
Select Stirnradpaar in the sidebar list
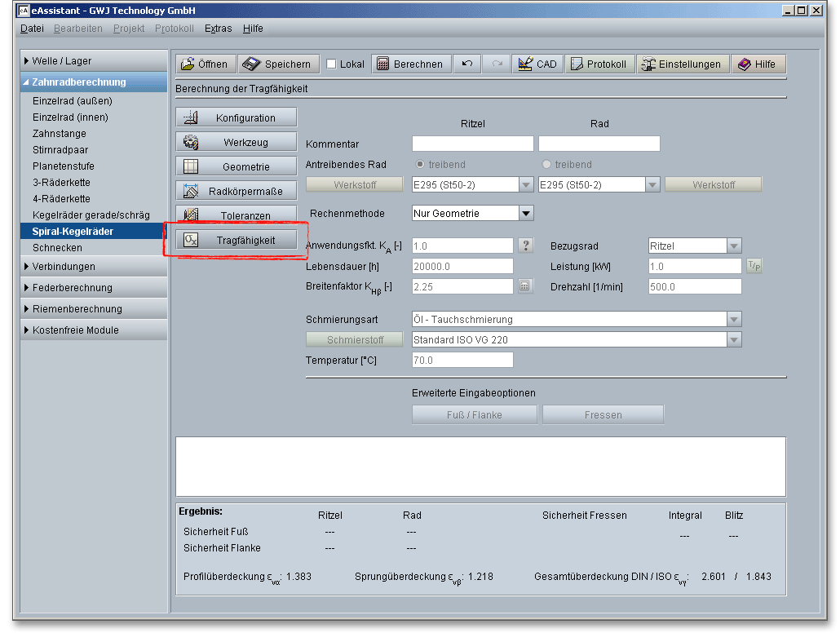pos(60,150)
